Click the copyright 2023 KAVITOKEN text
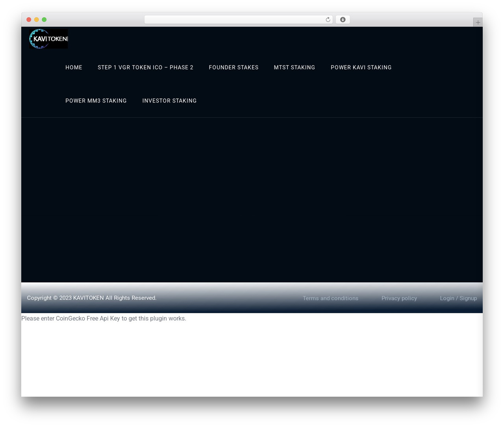 click(92, 298)
